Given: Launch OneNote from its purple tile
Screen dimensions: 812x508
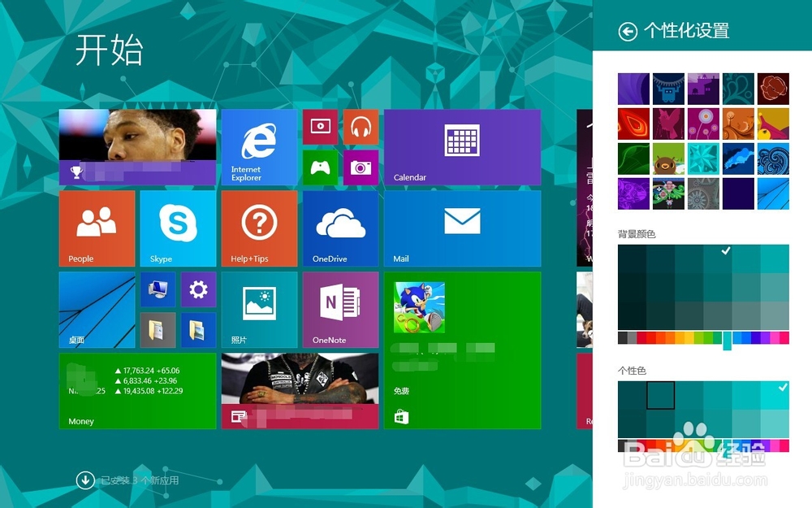Looking at the screenshot, I should point(339,310).
